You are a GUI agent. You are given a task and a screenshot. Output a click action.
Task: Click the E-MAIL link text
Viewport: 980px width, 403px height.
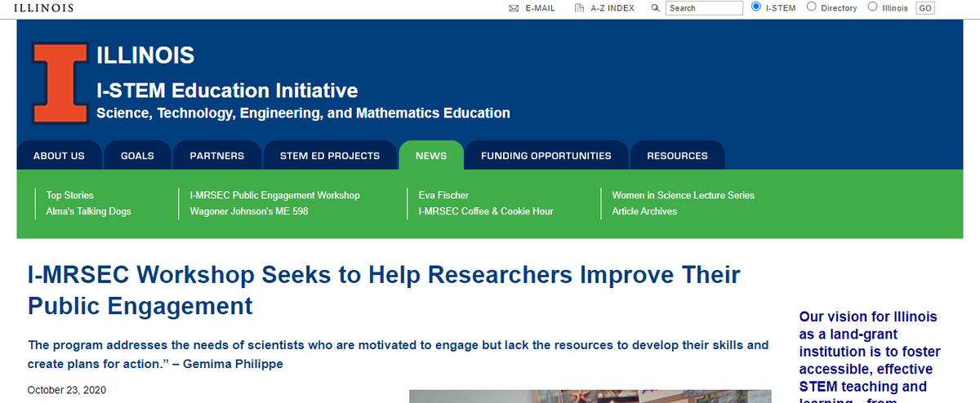541,8
